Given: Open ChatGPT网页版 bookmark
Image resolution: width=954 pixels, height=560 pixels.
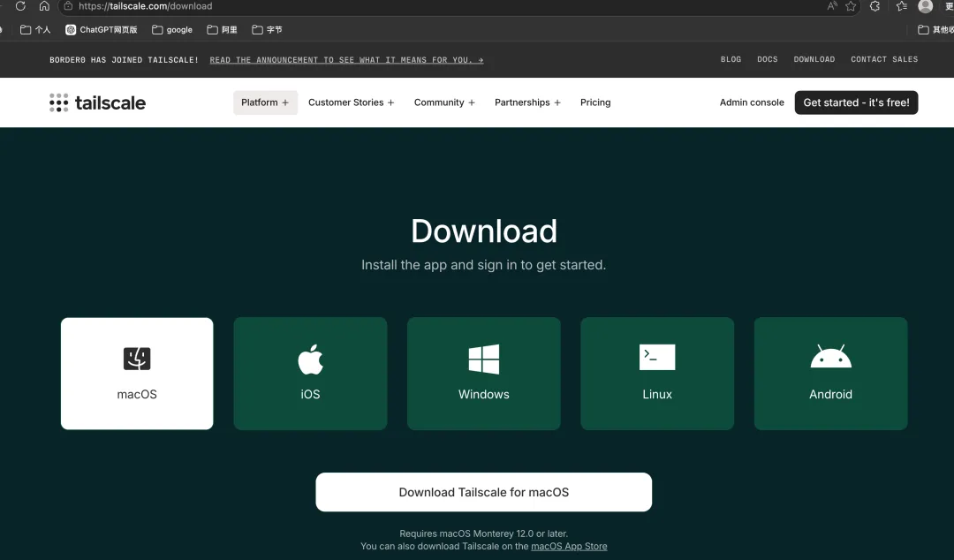Looking at the screenshot, I should point(102,29).
